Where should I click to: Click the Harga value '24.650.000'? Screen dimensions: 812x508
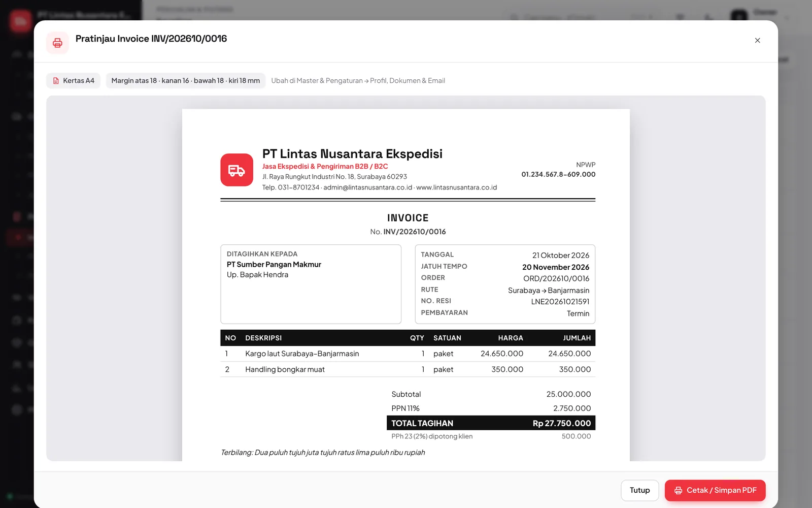point(502,354)
